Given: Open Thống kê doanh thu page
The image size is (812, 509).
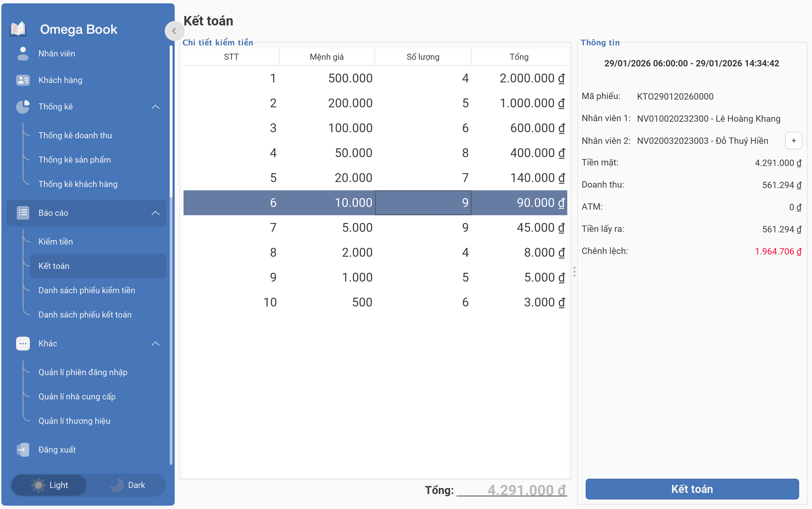Looking at the screenshot, I should point(98,135).
